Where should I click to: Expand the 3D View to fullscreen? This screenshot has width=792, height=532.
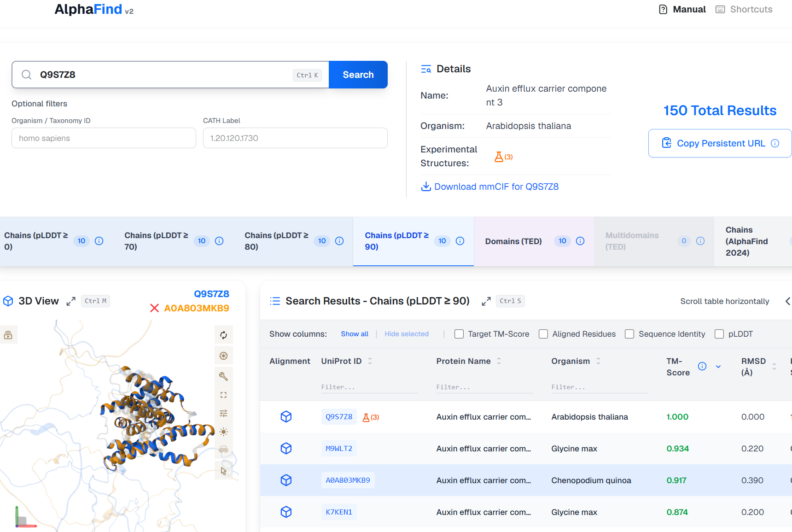71,301
